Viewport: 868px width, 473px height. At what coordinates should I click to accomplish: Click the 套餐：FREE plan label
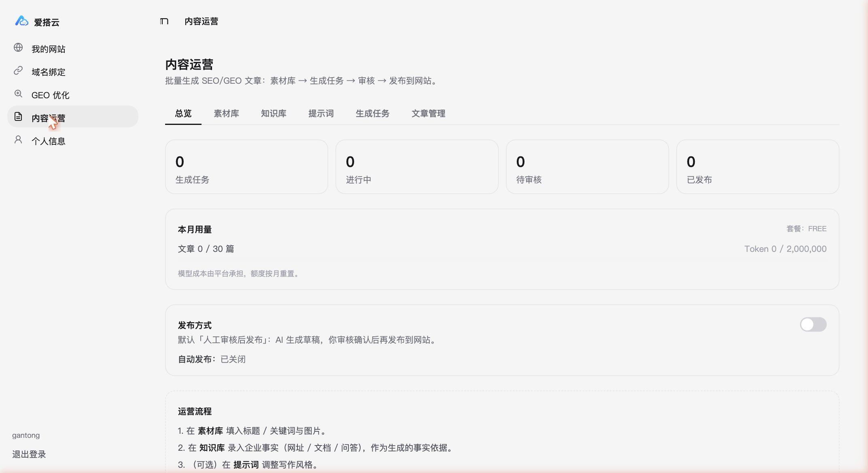click(806, 229)
